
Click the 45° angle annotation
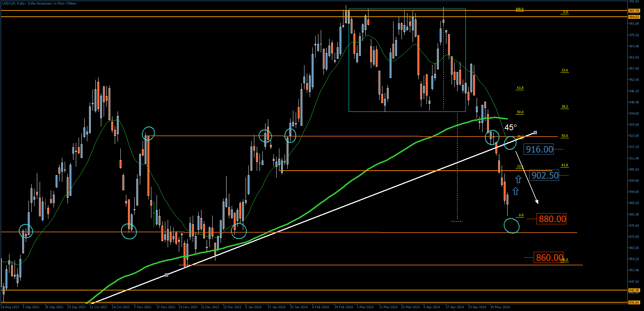(x=511, y=127)
